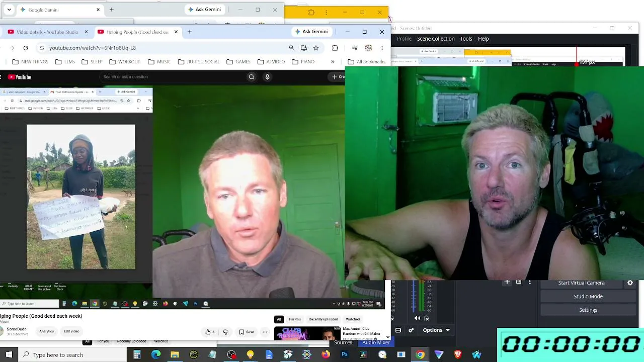Open OBS Start Virtual Camera settings gear
644x362 pixels.
[630, 283]
